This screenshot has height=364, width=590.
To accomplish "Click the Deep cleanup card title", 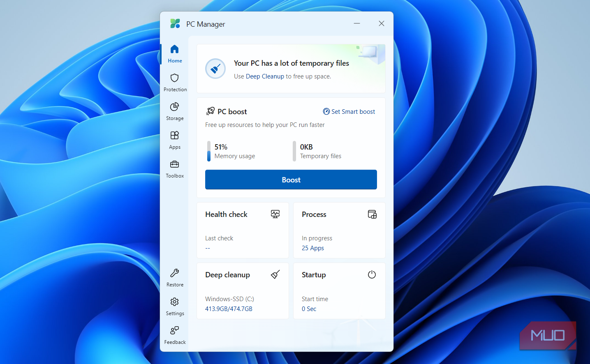I will tap(227, 275).
